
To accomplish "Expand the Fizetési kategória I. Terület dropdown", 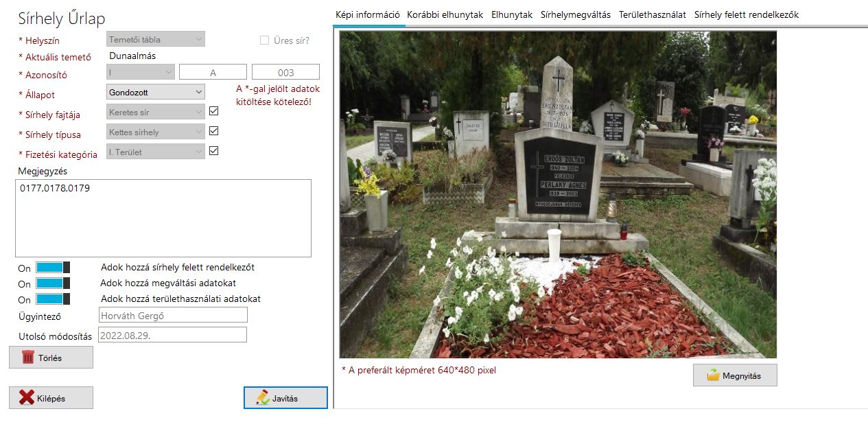I will point(156,152).
